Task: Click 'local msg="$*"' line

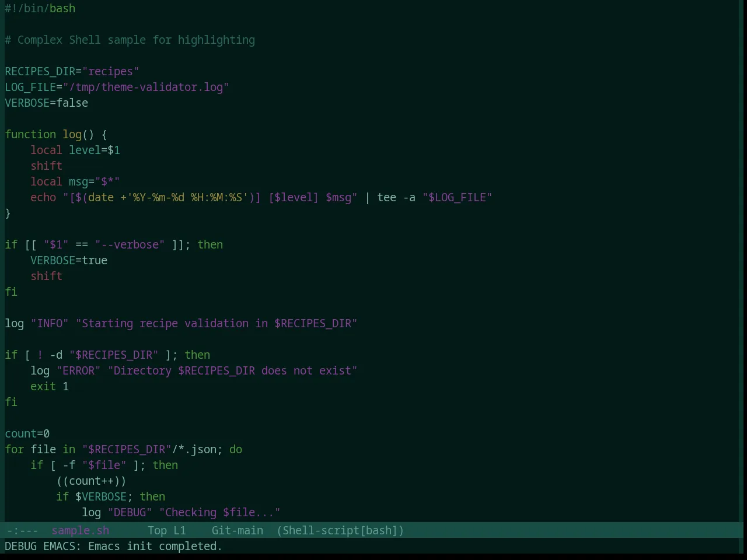Action: tap(75, 181)
